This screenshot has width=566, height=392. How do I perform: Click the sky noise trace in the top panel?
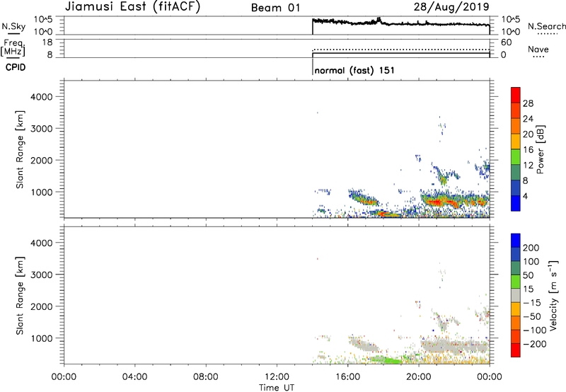[x=400, y=23]
